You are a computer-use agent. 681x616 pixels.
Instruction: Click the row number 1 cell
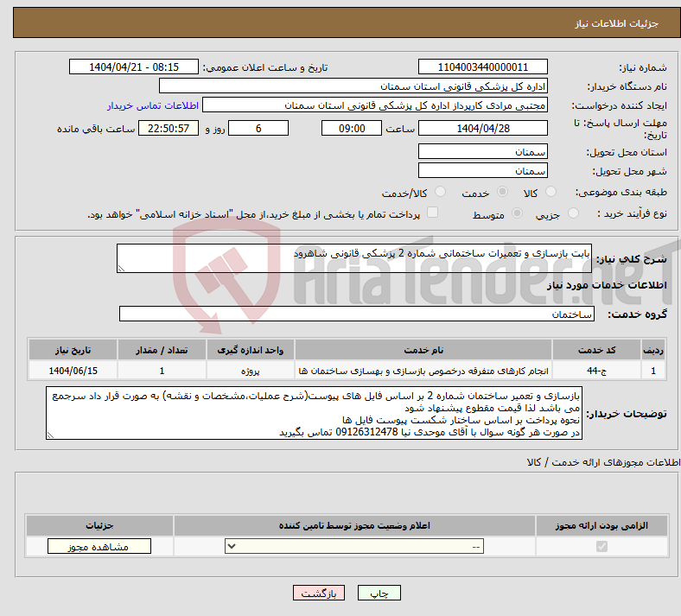click(653, 371)
